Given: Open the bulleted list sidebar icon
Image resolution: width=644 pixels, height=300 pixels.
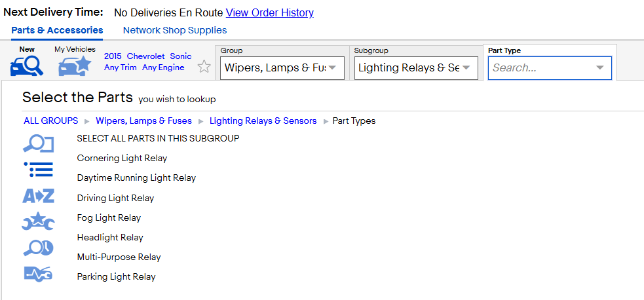Looking at the screenshot, I should 38,170.
